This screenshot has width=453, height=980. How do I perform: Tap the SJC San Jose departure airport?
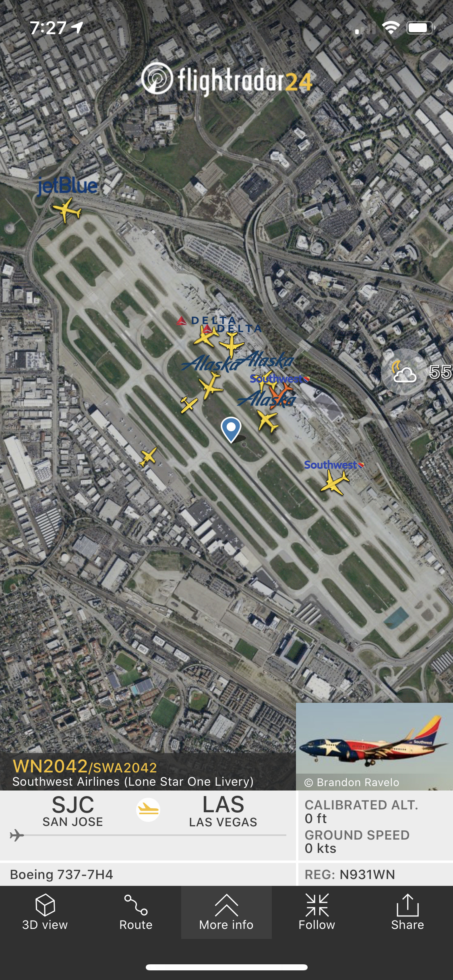coord(73,811)
